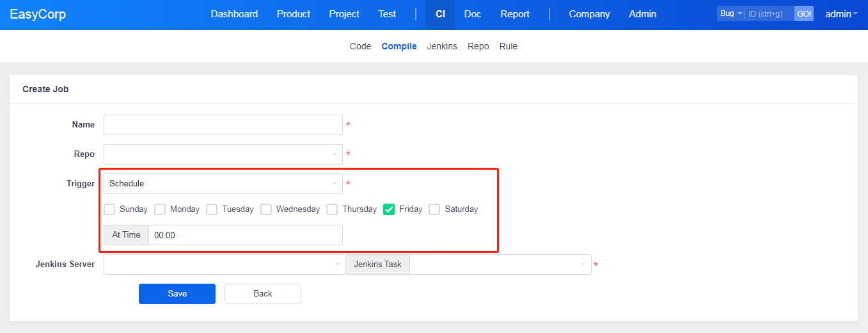Enable the Wednesday checkbox
The height and width of the screenshot is (333, 868).
266,209
